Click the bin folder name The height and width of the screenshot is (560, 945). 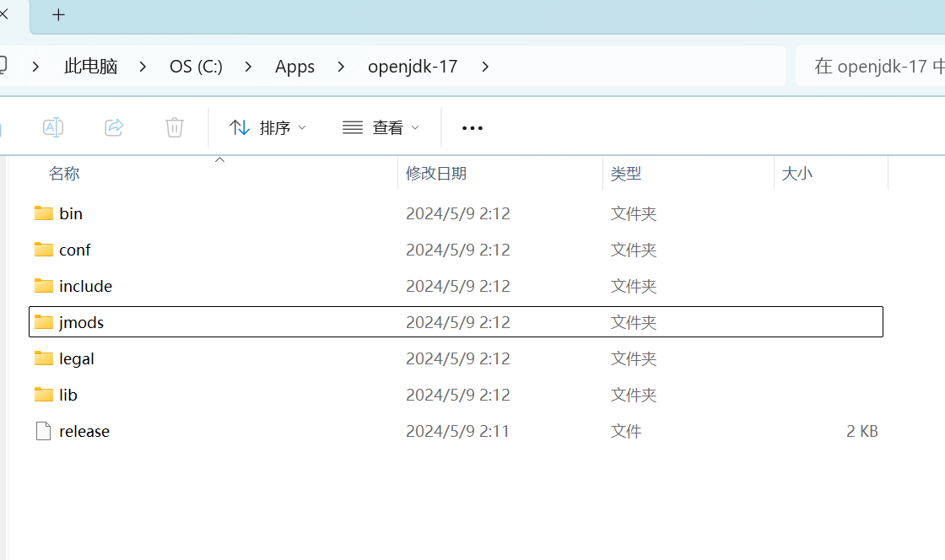click(71, 213)
